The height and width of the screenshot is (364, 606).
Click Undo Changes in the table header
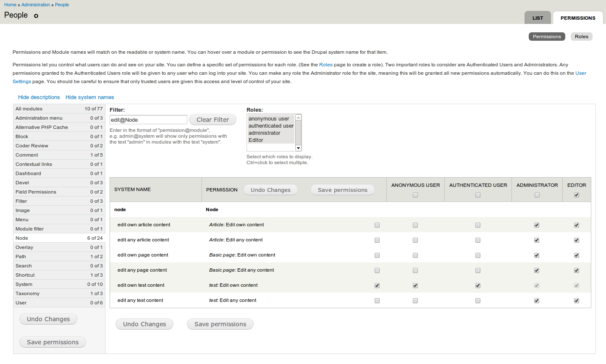click(x=270, y=190)
